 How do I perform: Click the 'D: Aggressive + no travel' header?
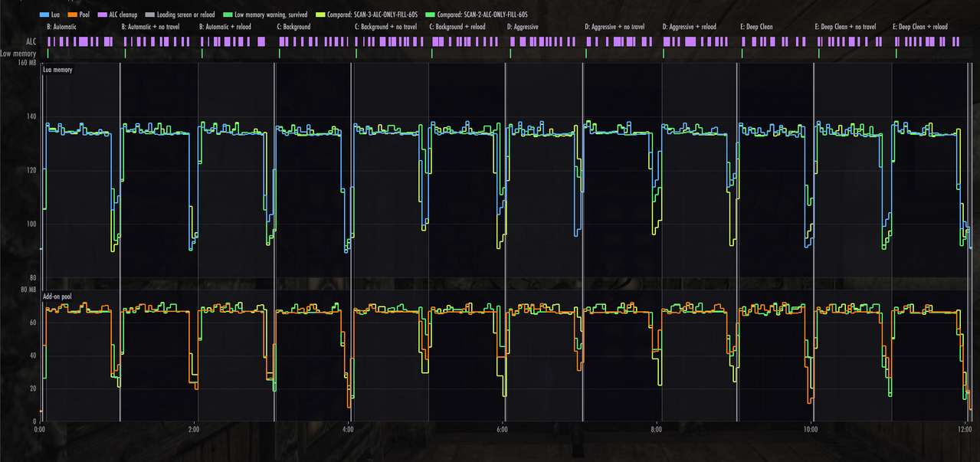[615, 27]
